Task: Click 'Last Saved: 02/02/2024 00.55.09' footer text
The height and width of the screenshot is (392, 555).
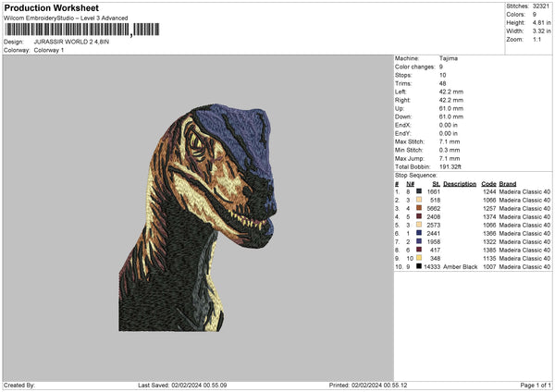Action: (x=182, y=385)
